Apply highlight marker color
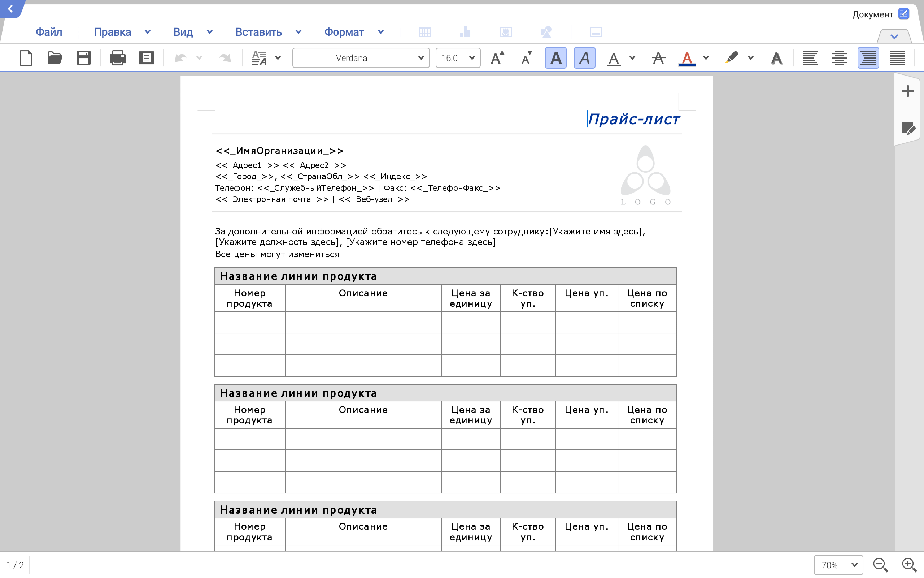Image resolution: width=924 pixels, height=578 pixels. 732,58
